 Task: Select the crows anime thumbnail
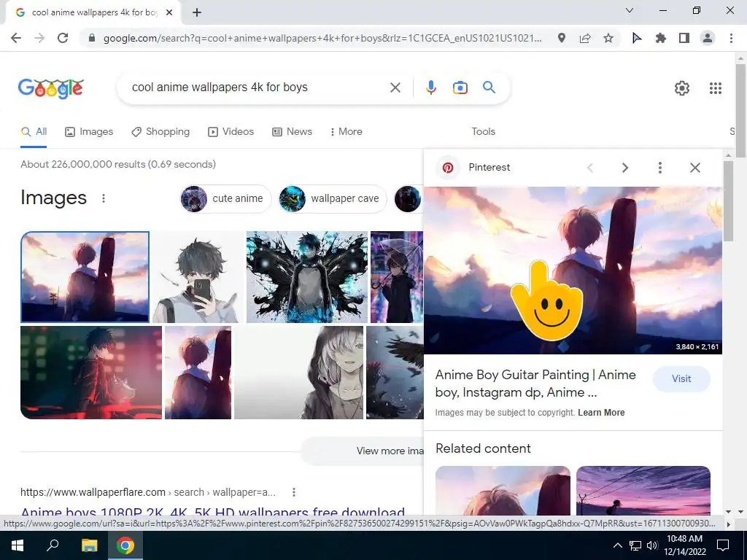395,373
